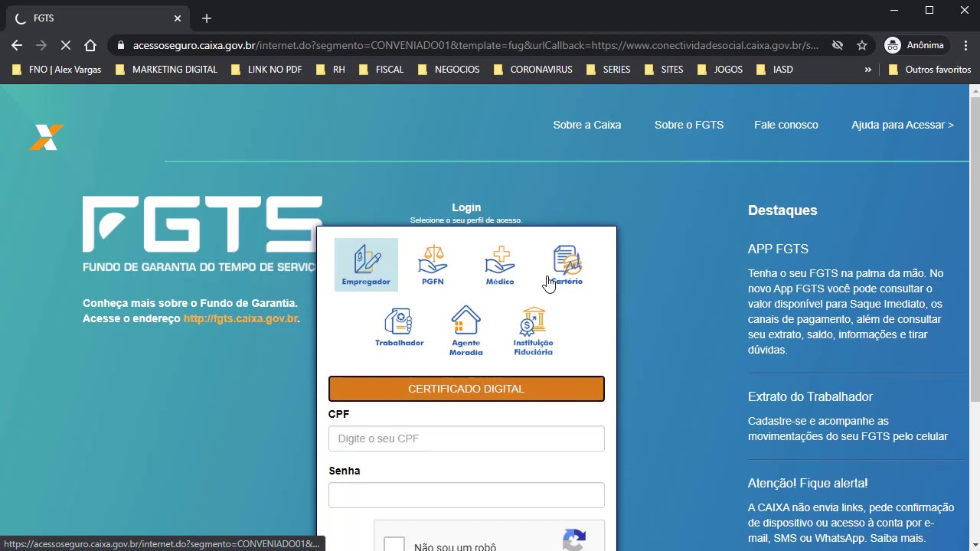Expand hidden bookmarks chevron
The height and width of the screenshot is (551, 980).
click(868, 70)
